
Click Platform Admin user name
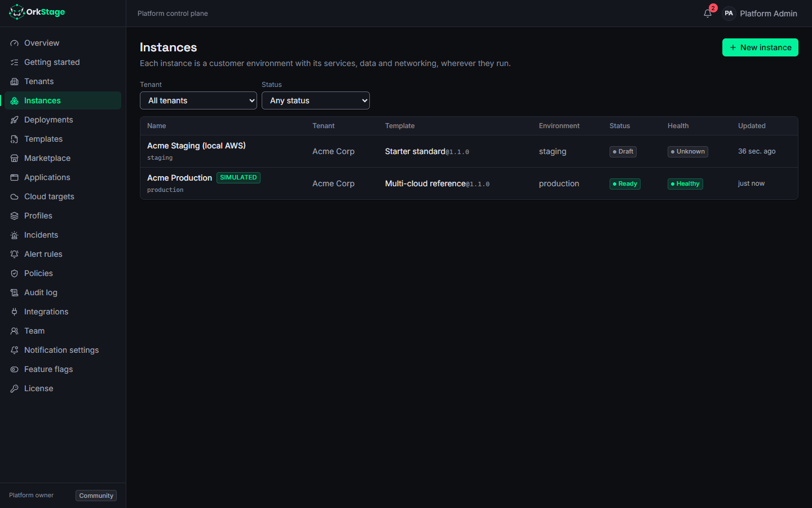tap(769, 14)
